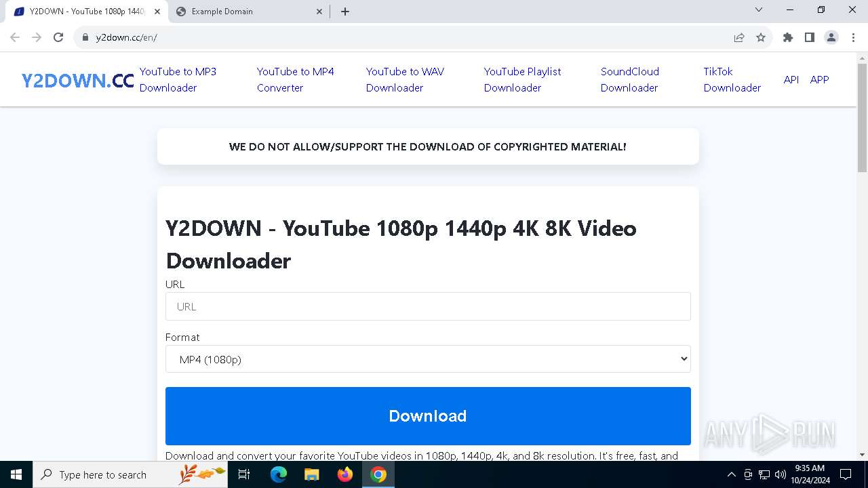Image resolution: width=868 pixels, height=488 pixels.
Task: Open the tab search chevron
Action: (x=759, y=10)
